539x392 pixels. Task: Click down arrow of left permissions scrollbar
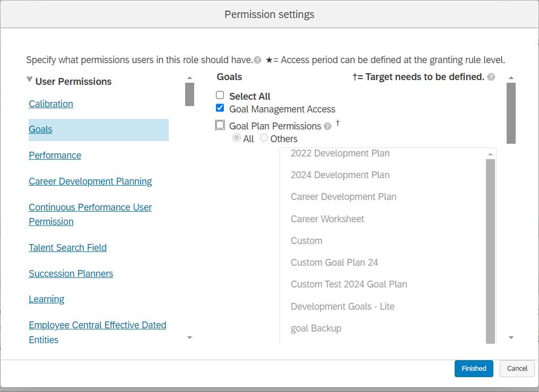(189, 337)
